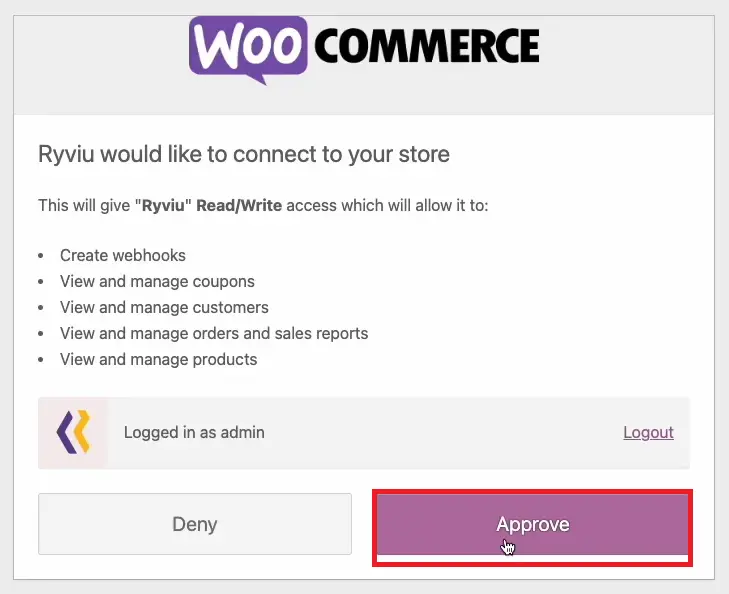Select the 'Create webhooks' permission item
The width and height of the screenshot is (729, 594).
tap(123, 255)
